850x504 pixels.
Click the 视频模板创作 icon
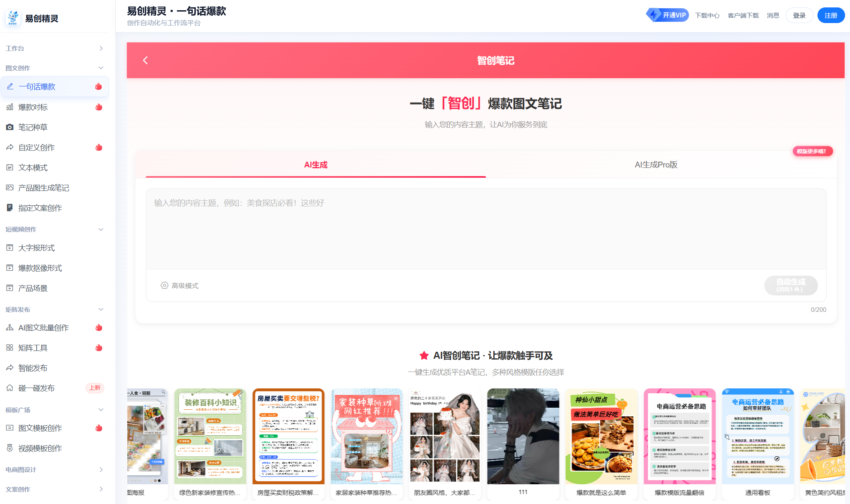10,448
